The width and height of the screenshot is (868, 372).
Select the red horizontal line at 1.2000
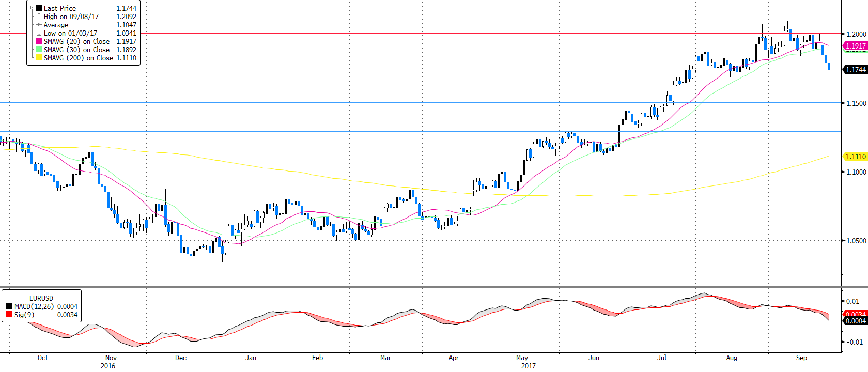[x=413, y=34]
